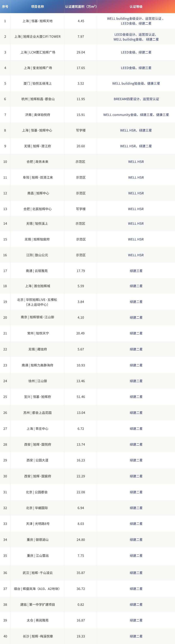Click the "上海 | 莘庄中心" project
Image resolution: width=175 pixels, height=644 pixels.
point(37,429)
